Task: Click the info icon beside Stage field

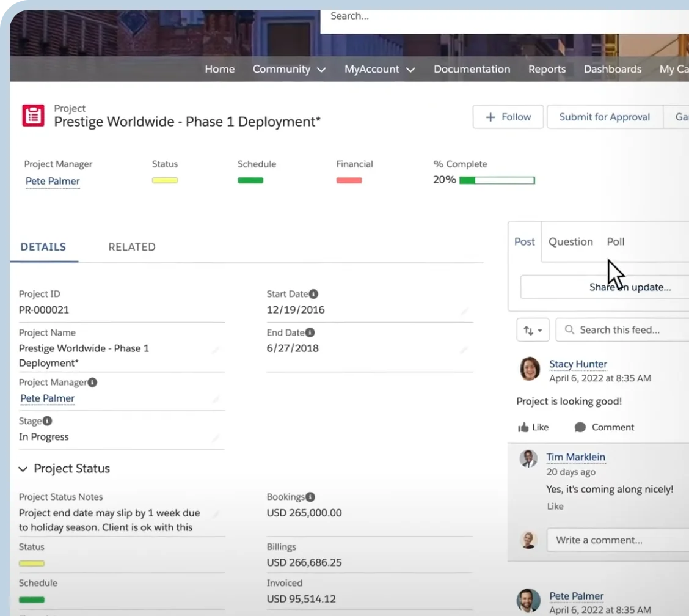Action: click(47, 421)
